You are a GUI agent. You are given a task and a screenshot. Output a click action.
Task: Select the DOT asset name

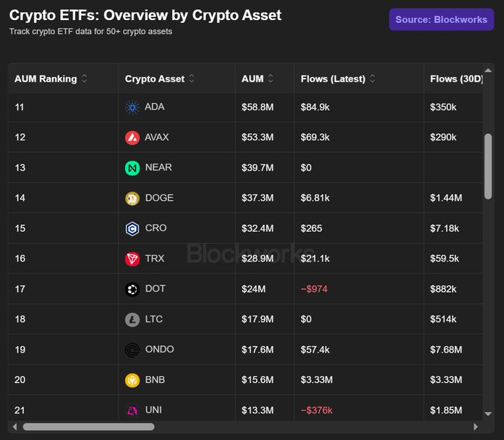click(155, 289)
